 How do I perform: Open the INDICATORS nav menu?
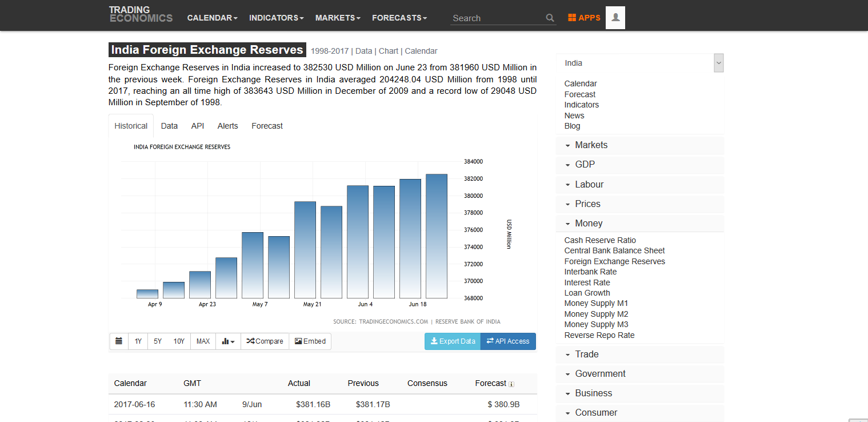click(277, 18)
